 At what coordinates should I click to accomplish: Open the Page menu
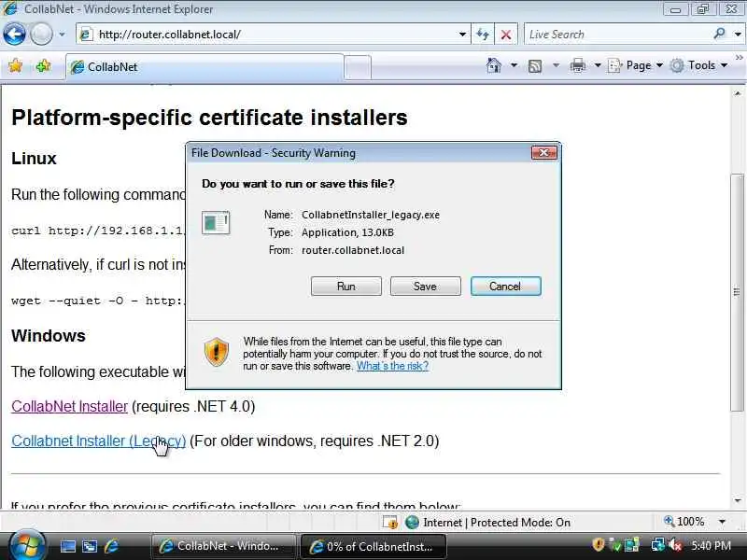tap(636, 65)
